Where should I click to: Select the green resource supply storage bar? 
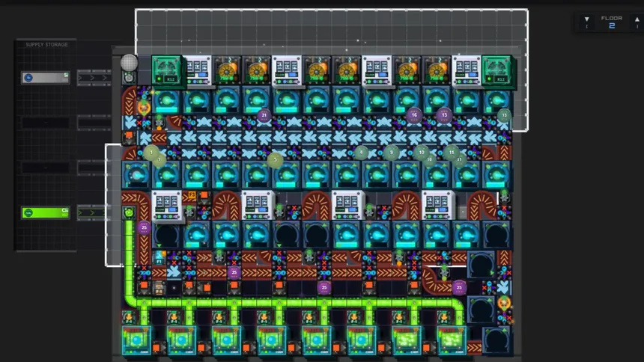[46, 212]
